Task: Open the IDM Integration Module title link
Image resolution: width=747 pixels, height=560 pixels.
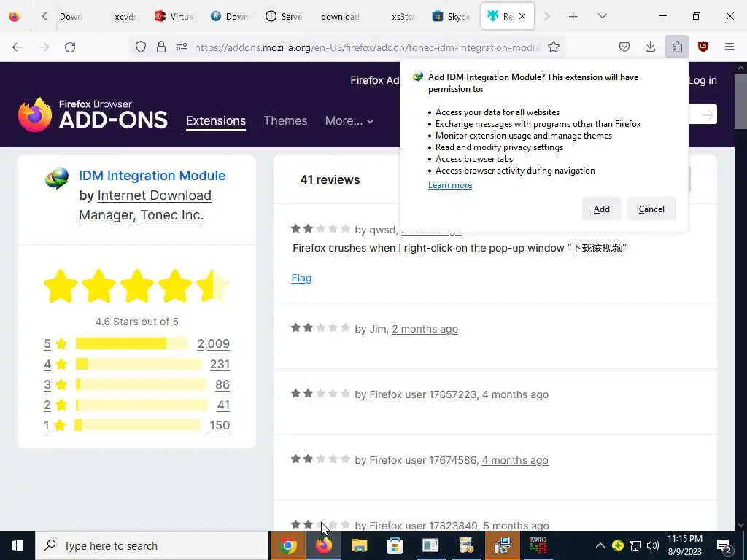Action: pos(152,176)
